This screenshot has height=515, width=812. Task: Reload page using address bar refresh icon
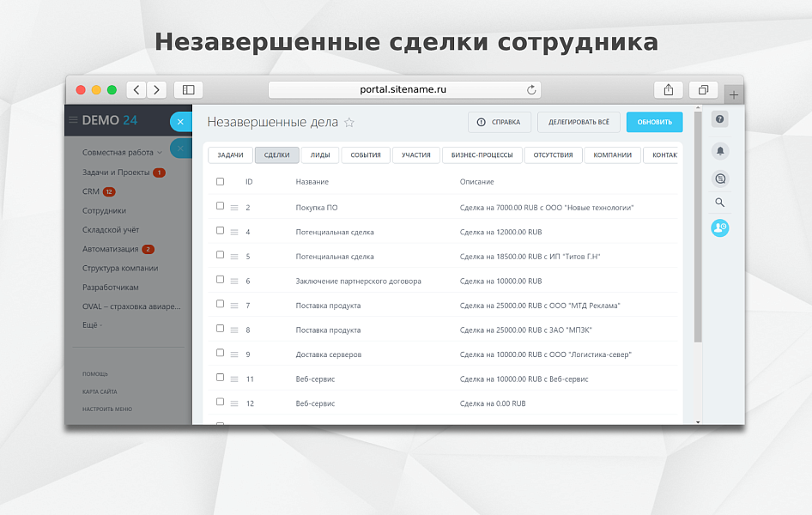(x=531, y=89)
